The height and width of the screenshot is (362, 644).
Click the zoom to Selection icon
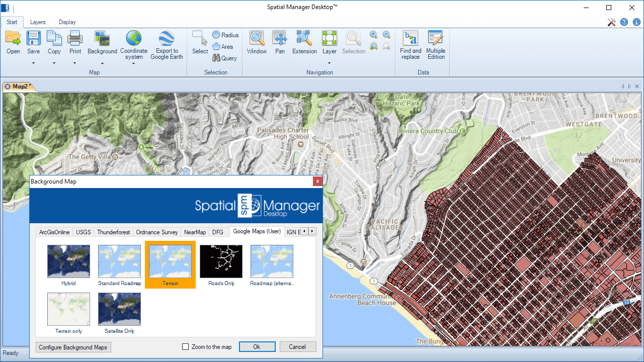pyautogui.click(x=354, y=38)
